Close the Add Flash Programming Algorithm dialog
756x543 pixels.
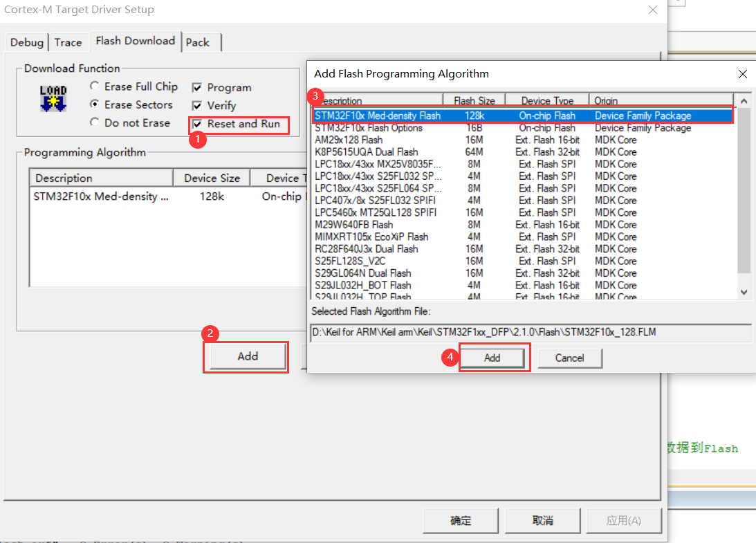pyautogui.click(x=742, y=74)
